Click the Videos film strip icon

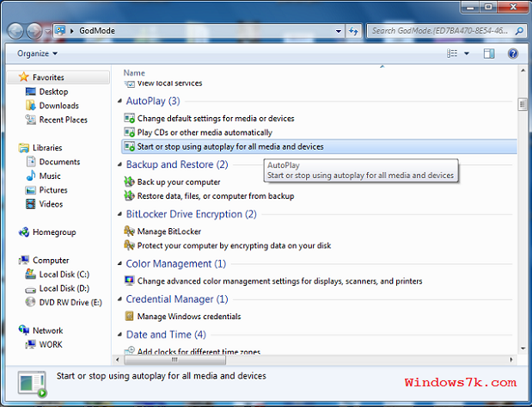coord(31,204)
